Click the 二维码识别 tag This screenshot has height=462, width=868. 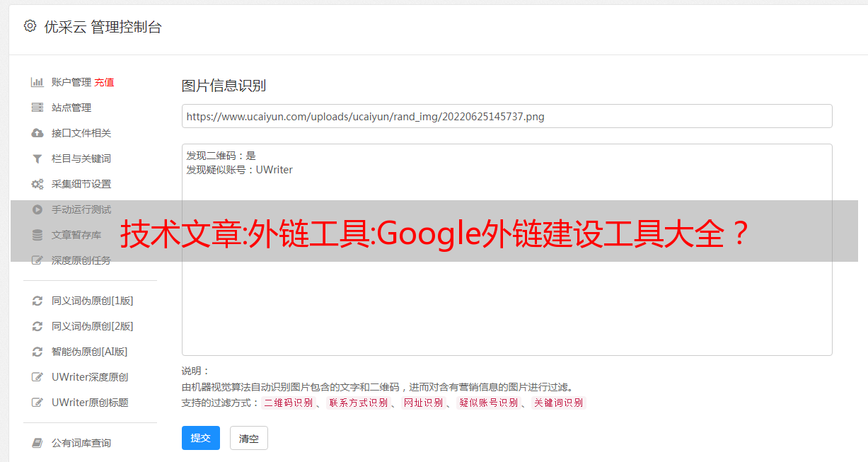tap(288, 403)
